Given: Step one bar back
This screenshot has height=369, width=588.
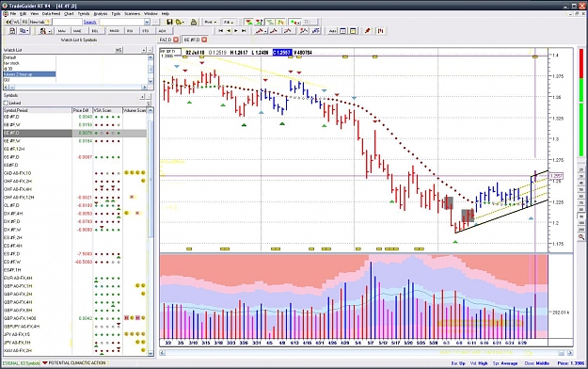Looking at the screenshot, I should [229, 31].
